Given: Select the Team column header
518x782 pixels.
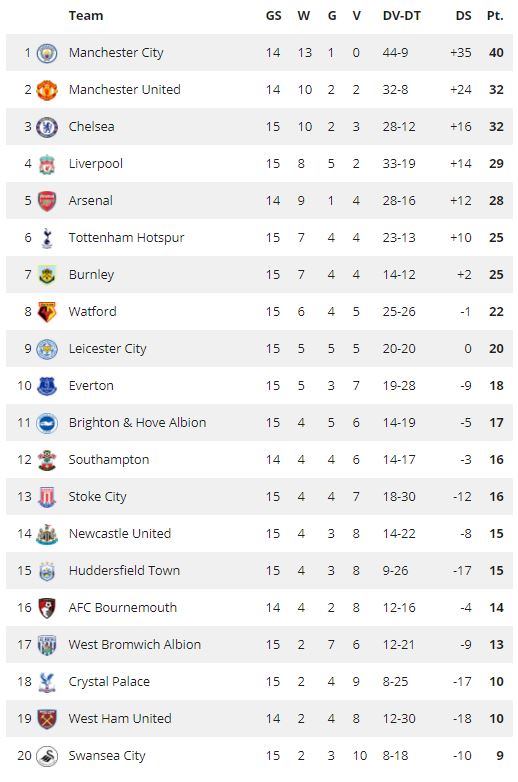Looking at the screenshot, I should coord(86,15).
